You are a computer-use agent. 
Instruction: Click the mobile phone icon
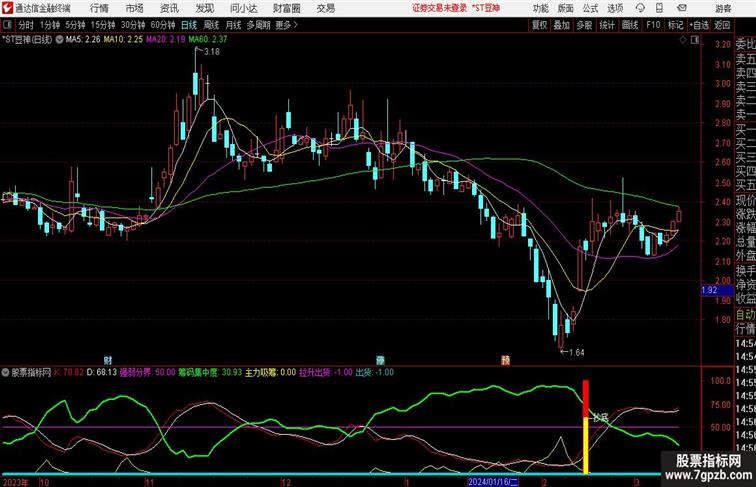point(660,8)
